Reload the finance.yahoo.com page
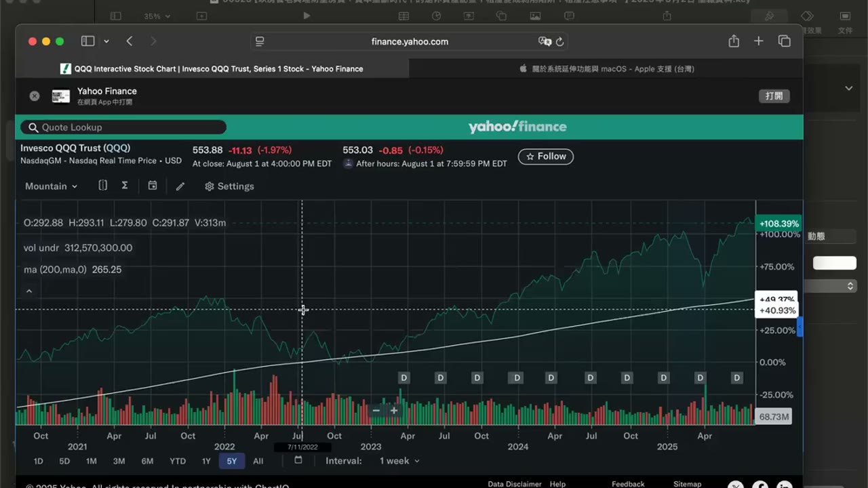Viewport: 868px width, 488px height. [559, 41]
